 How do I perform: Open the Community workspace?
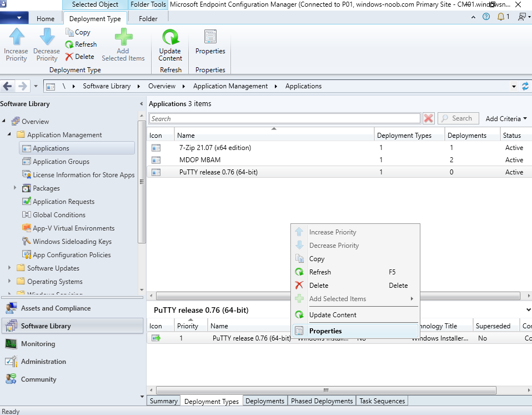point(73,379)
